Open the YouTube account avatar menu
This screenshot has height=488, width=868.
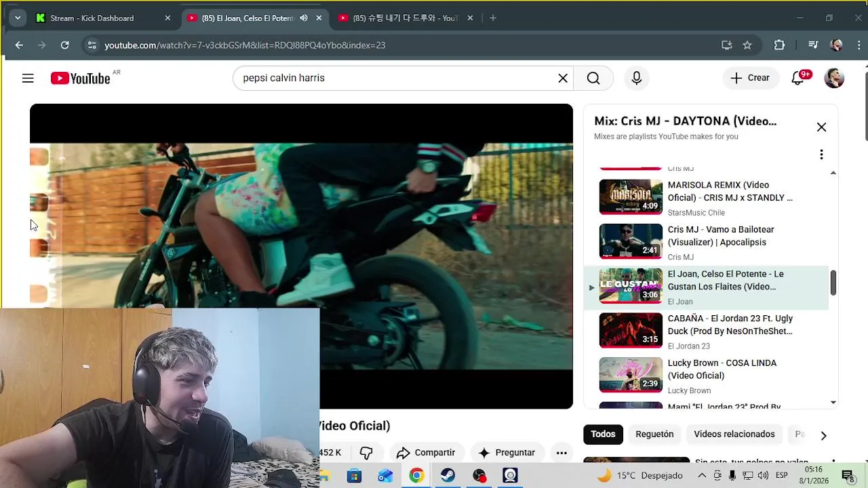point(834,78)
